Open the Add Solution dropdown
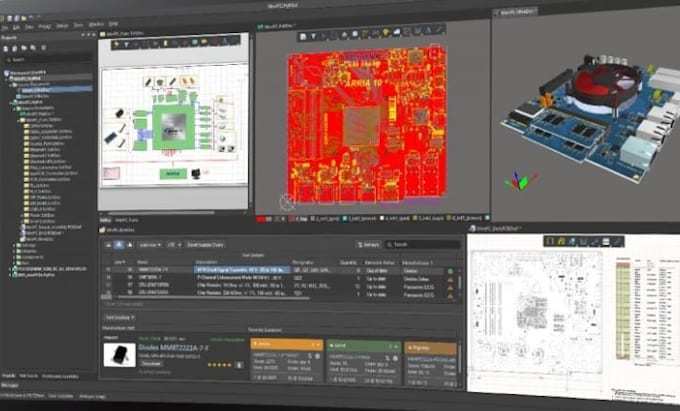This screenshot has width=680, height=411. 120,317
